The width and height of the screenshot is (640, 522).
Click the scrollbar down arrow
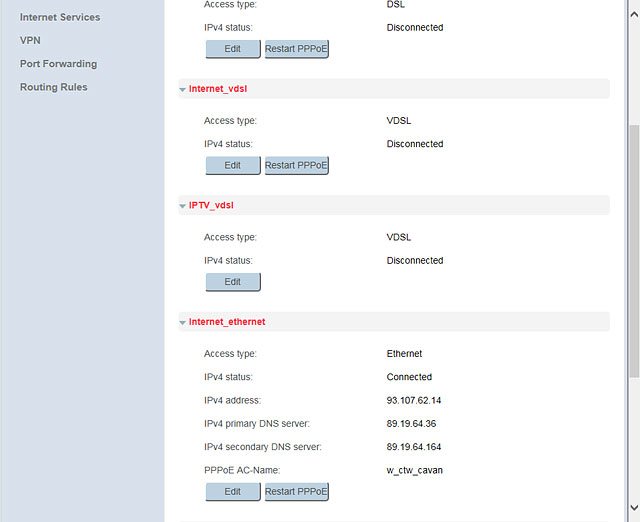[x=634, y=508]
